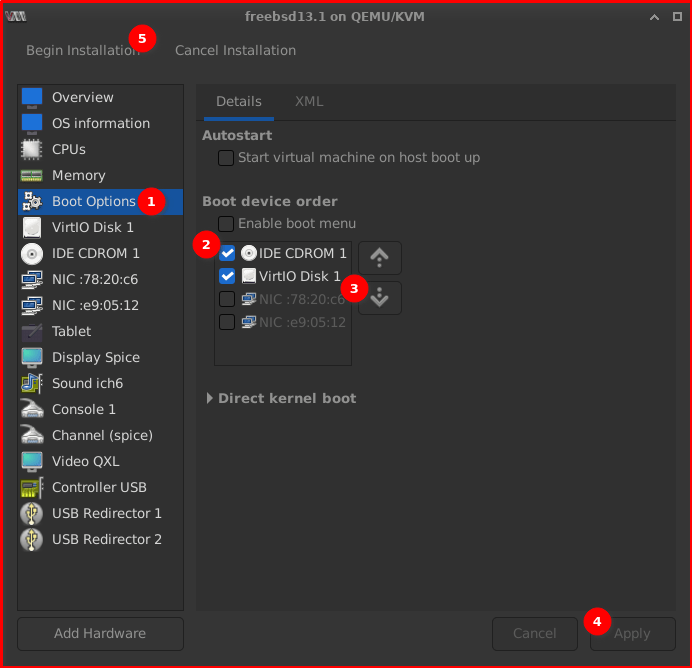Click Add Hardware button
Screen dimensions: 692x668
coord(100,634)
